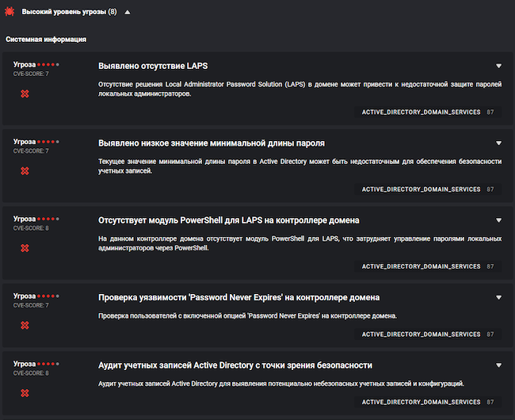Viewport: 515px width, 420px height.
Task: Click the 87 badge on the accounts audit card
Action: [491, 403]
